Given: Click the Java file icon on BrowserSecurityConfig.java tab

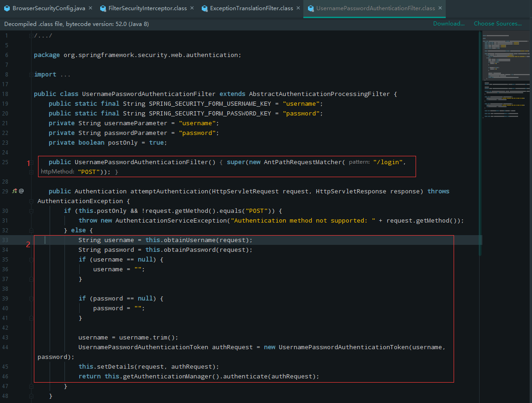Looking at the screenshot, I should 6,7.
